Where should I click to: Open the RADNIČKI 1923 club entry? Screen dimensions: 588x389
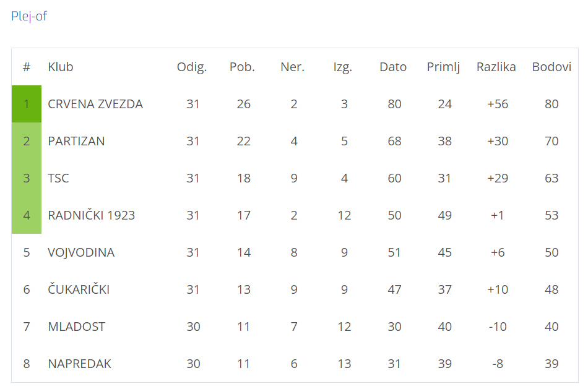click(91, 215)
